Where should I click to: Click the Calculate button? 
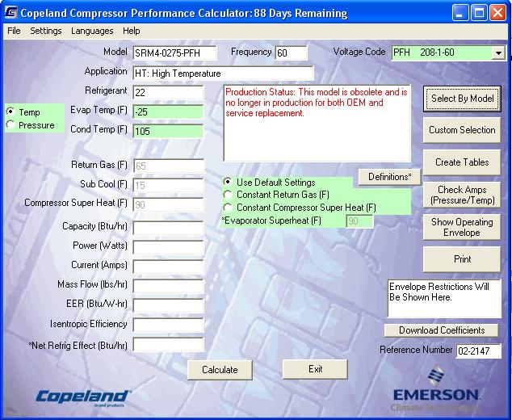click(x=220, y=370)
